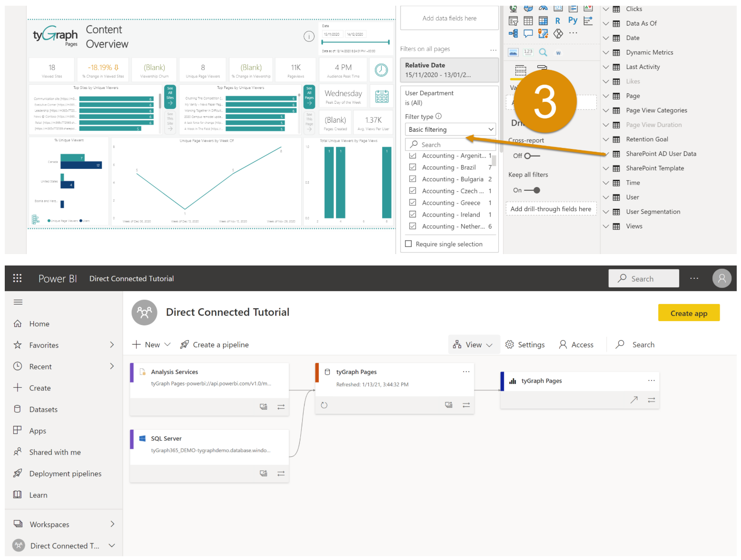741x560 pixels.
Task: Open Deployment pipelines in sidebar
Action: tap(65, 473)
